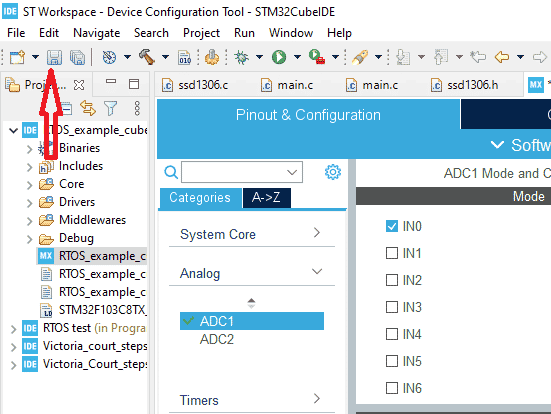Click the Save All icon
This screenshot has width=551, height=414.
pyautogui.click(x=77, y=57)
